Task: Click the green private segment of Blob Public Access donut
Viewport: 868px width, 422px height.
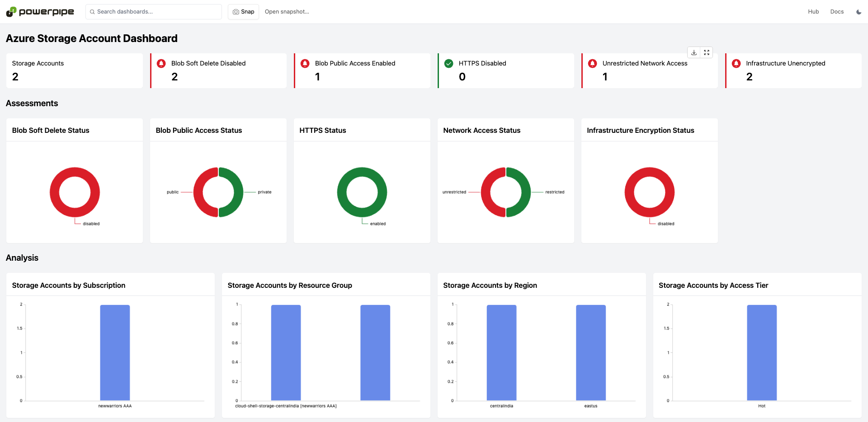Action: [x=239, y=192]
